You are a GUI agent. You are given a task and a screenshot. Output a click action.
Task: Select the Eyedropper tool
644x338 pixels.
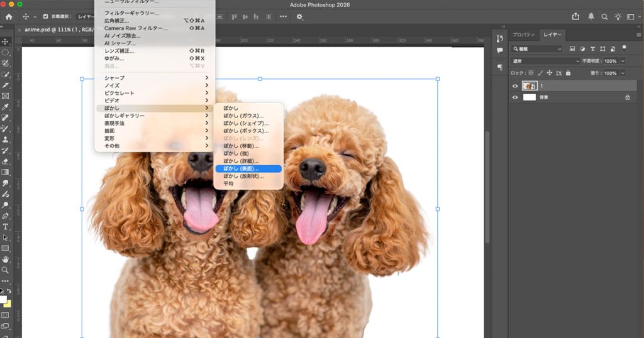pyautogui.click(x=6, y=106)
